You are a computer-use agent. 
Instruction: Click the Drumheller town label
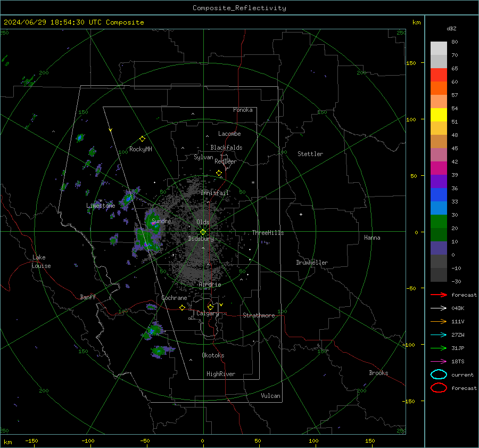pos(312,263)
